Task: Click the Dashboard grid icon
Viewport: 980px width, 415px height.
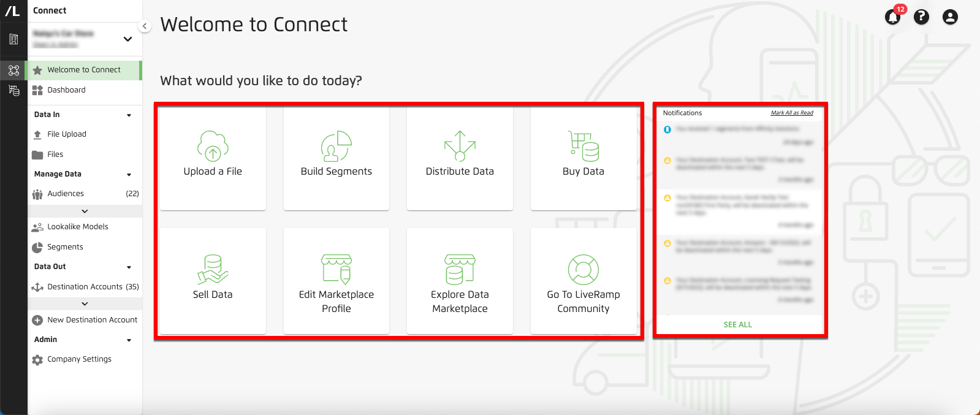Action: click(x=37, y=90)
